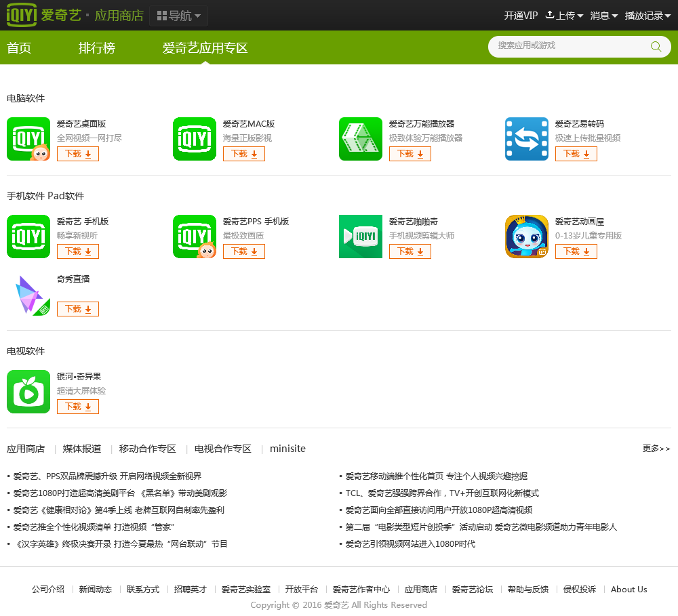
Task: Click footer link 联系方式
Action: tap(143, 589)
